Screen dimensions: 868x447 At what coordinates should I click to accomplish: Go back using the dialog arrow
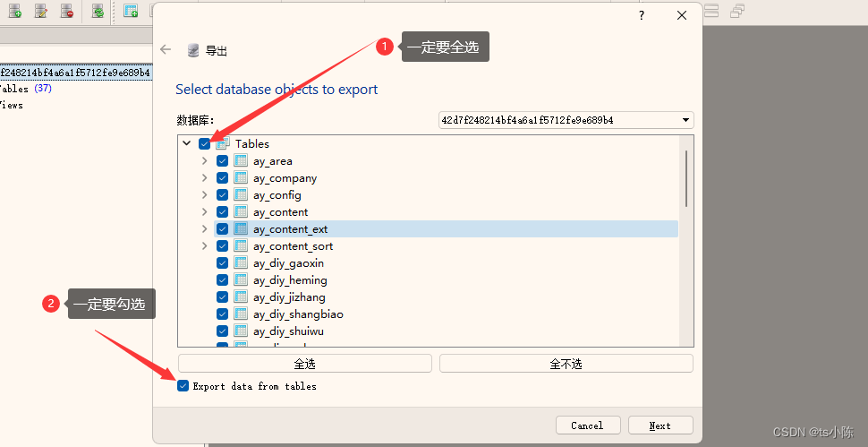click(166, 50)
